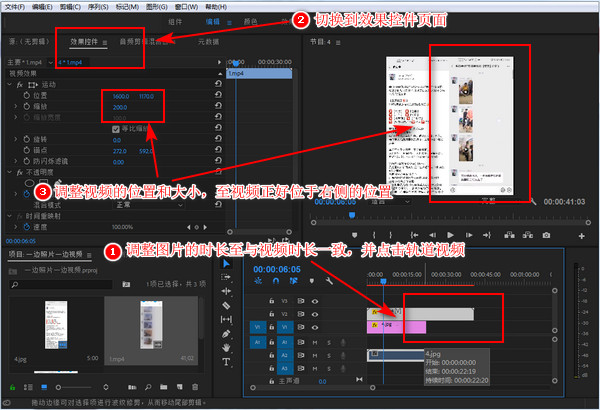Click Go to In point button

(x=414, y=235)
